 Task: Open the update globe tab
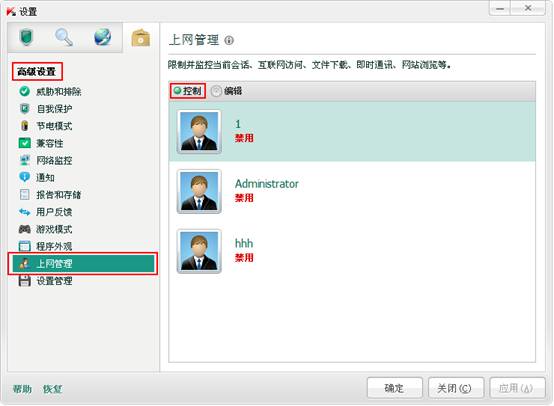coord(102,37)
